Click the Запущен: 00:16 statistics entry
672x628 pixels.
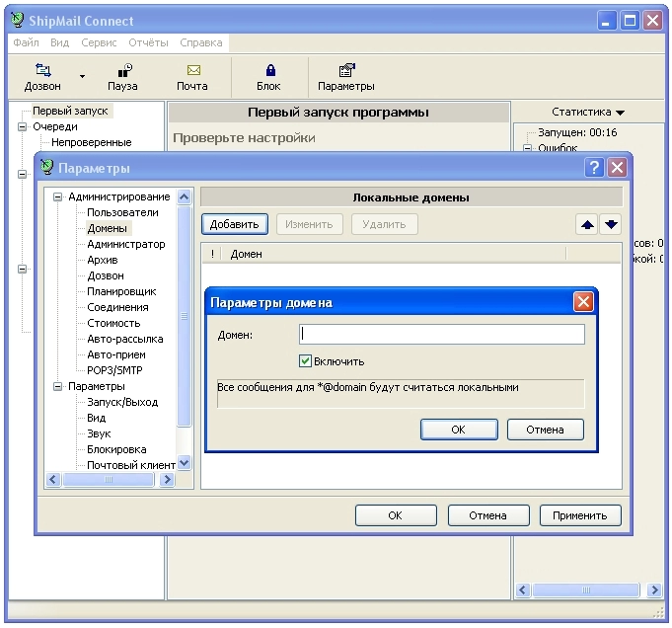(577, 132)
